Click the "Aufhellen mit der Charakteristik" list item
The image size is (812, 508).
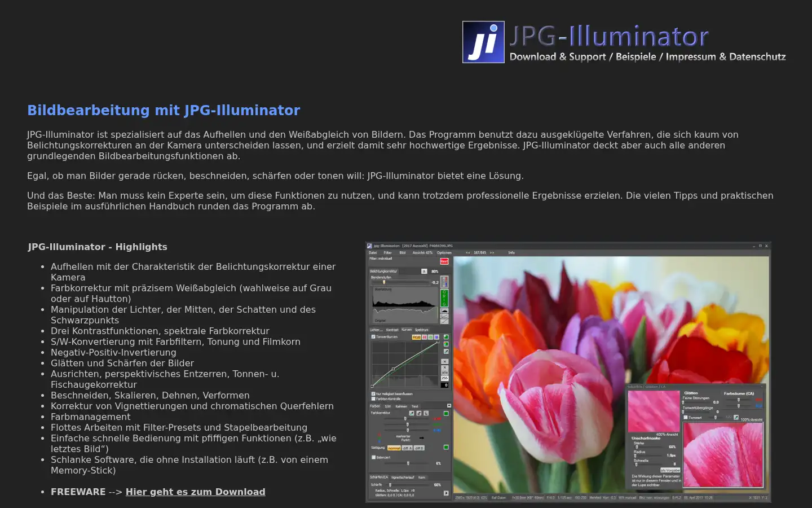tap(193, 272)
